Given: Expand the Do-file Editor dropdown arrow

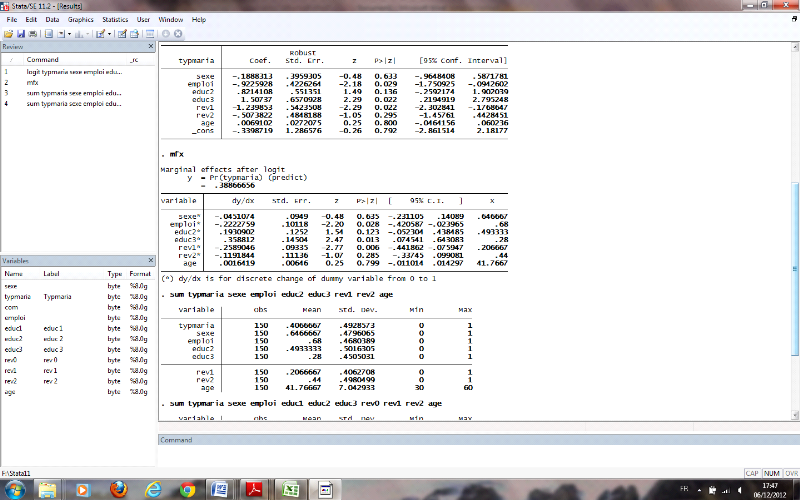Looking at the screenshot, I should (x=108, y=33).
